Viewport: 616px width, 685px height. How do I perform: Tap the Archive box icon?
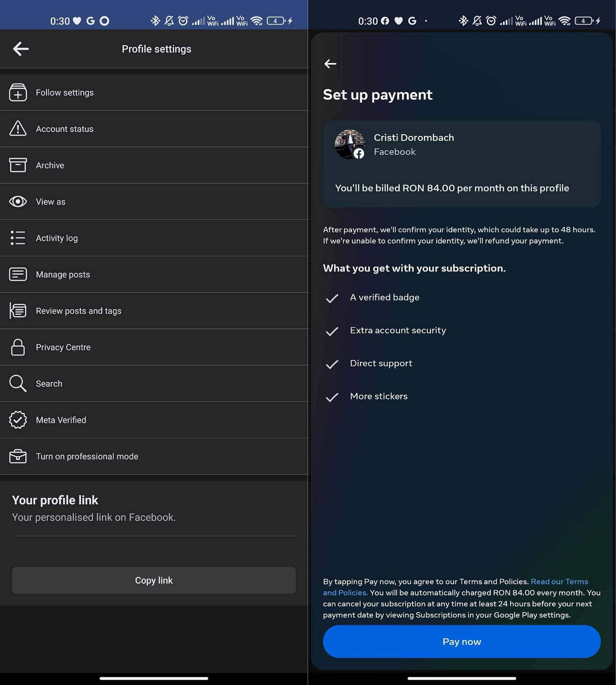click(18, 165)
